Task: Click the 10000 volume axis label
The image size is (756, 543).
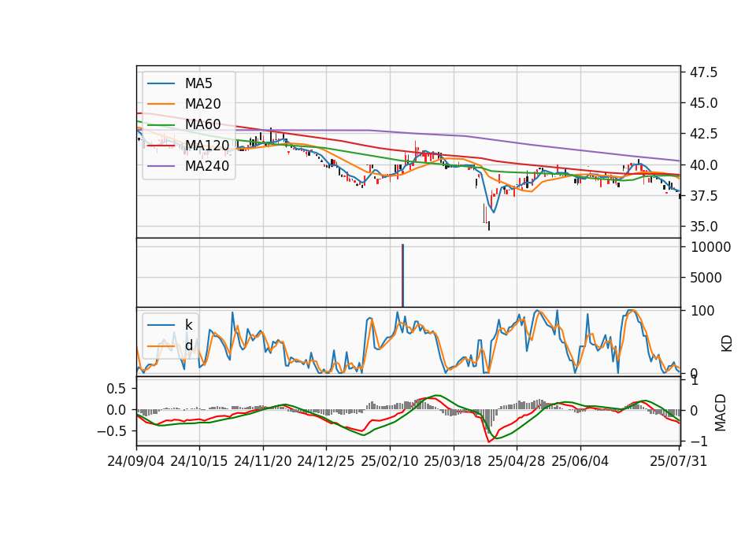Action: click(710, 247)
